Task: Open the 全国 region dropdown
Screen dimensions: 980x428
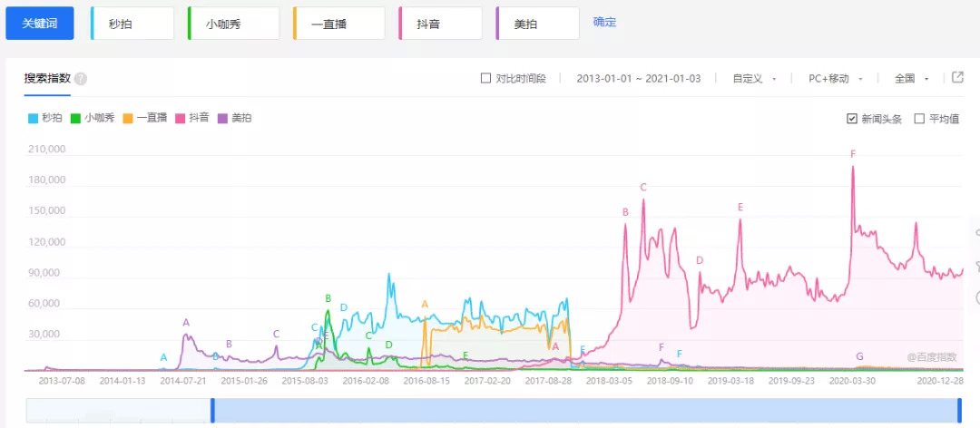Action: [912, 79]
